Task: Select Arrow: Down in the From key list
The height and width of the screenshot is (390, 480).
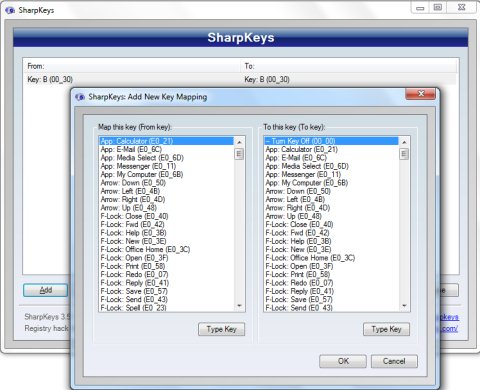Action: (x=167, y=183)
